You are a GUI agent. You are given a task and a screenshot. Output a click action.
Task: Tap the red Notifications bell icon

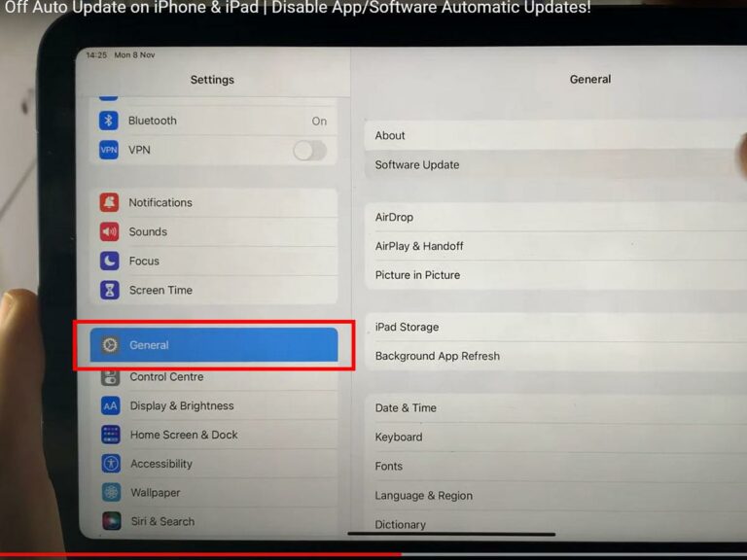[x=109, y=202]
